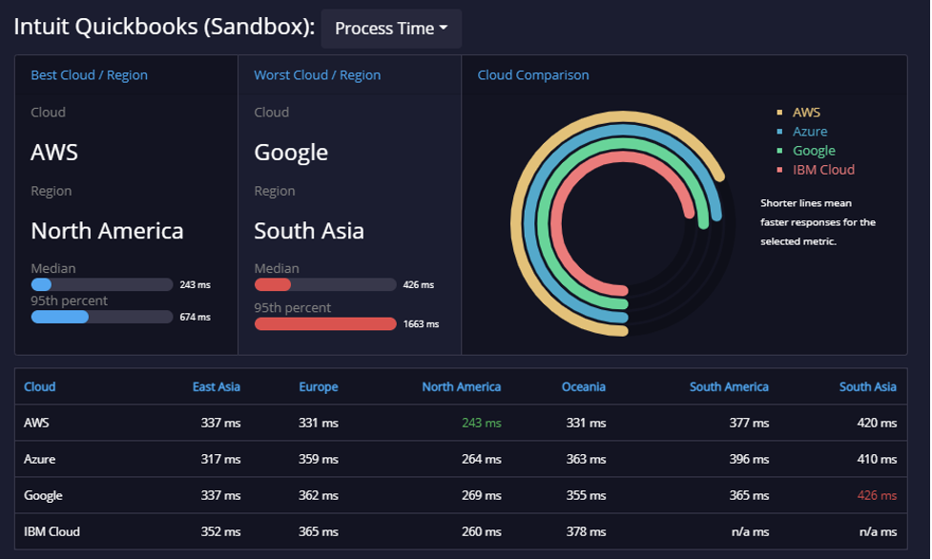Screen dimensions: 932x560
Task: Click Google Oceania 355 ms cell
Action: 586,495
